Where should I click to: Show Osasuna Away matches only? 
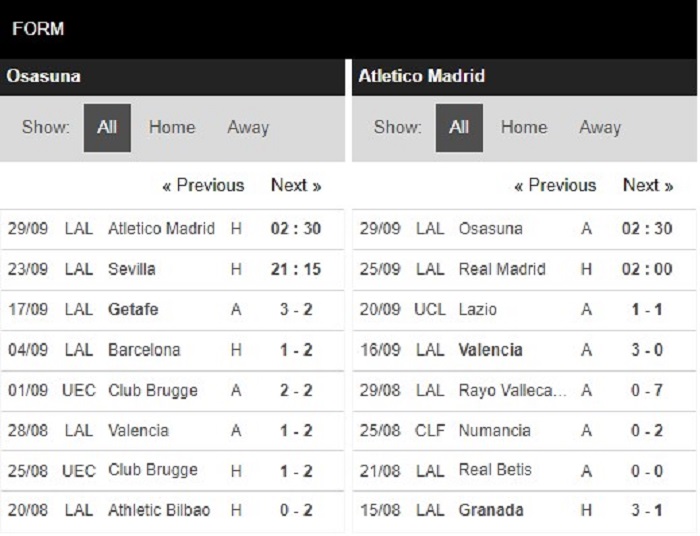point(248,128)
